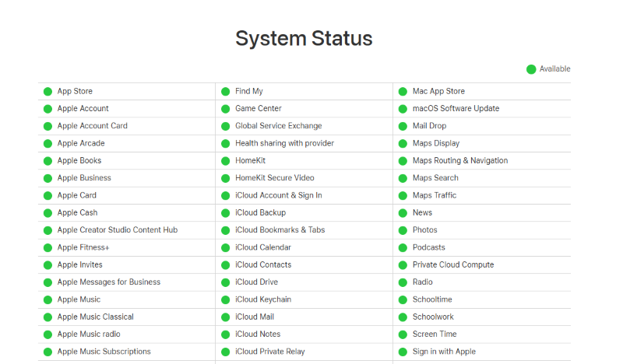Viewport: 623px width, 364px height.
Task: Select the Apple Invites entry
Action: 79,264
